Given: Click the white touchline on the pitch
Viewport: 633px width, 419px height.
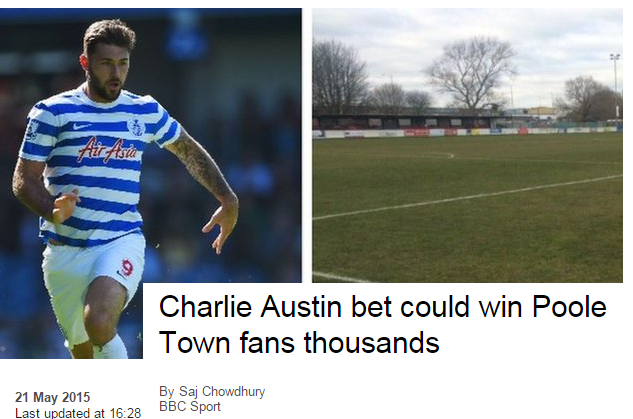Looking at the screenshot, I should coord(467,197).
